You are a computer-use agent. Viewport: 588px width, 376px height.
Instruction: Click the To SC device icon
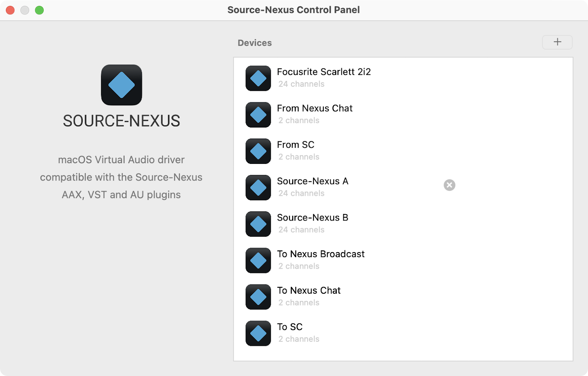pos(258,333)
